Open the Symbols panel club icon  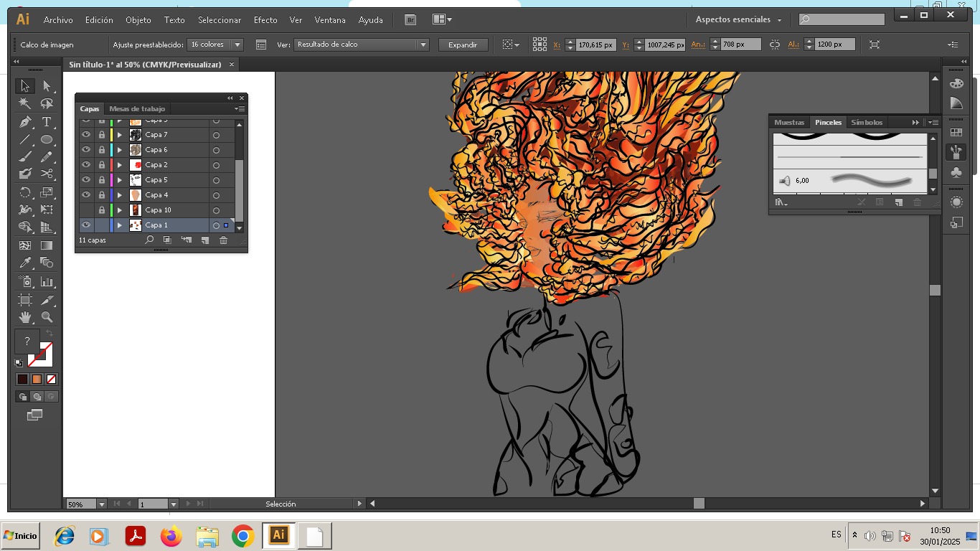956,173
